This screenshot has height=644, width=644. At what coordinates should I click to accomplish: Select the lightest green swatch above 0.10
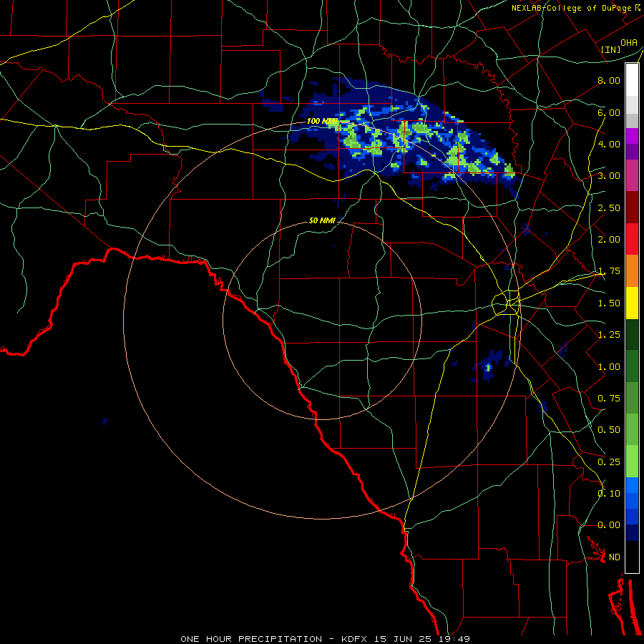point(632,462)
